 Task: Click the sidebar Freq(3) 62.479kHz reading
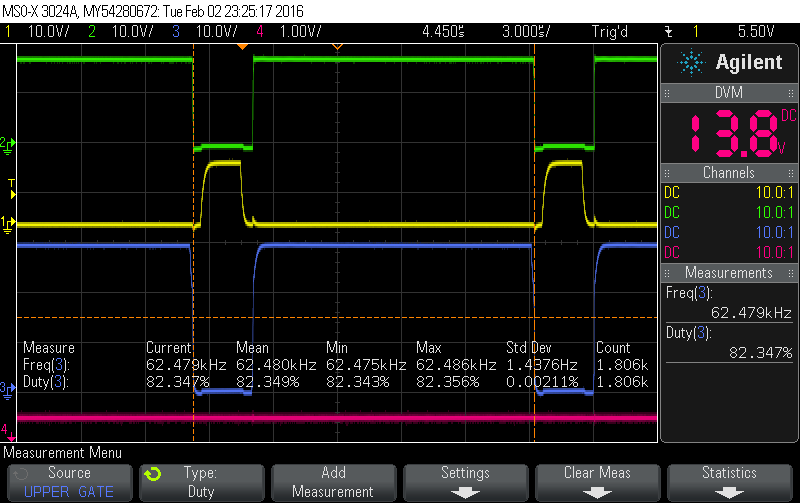(x=729, y=303)
